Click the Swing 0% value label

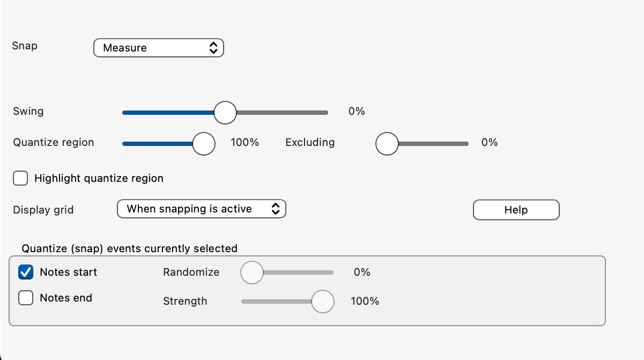[357, 112]
